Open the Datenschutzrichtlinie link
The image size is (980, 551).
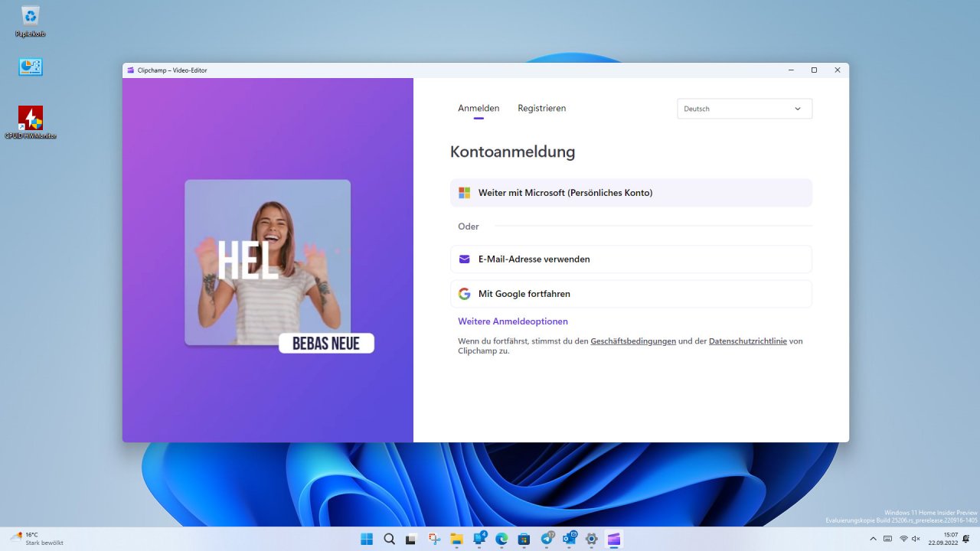pyautogui.click(x=748, y=341)
